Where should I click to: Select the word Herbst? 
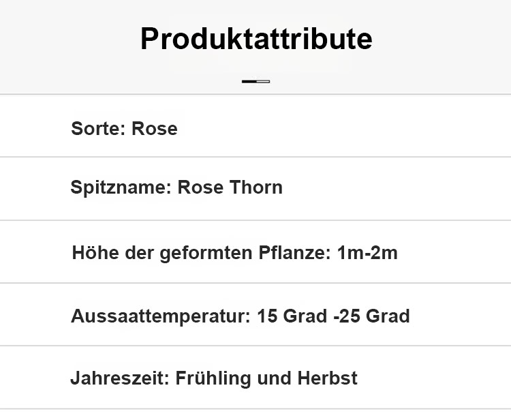pos(327,378)
